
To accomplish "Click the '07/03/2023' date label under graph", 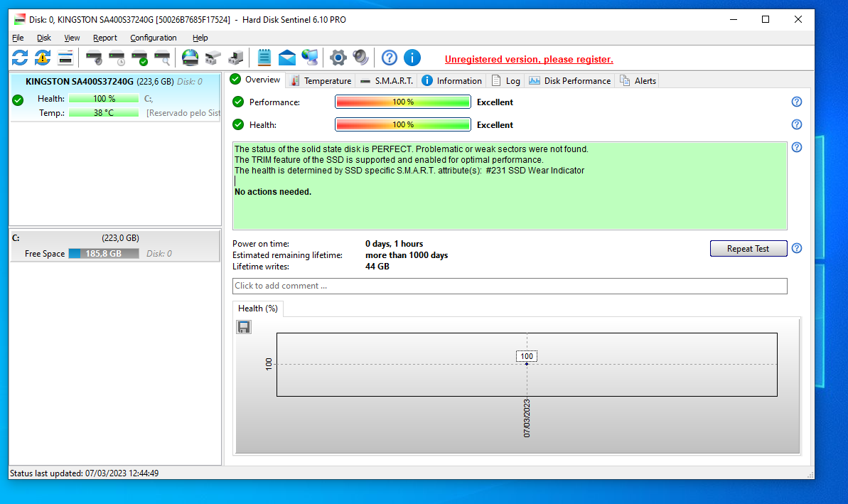I will [527, 418].
